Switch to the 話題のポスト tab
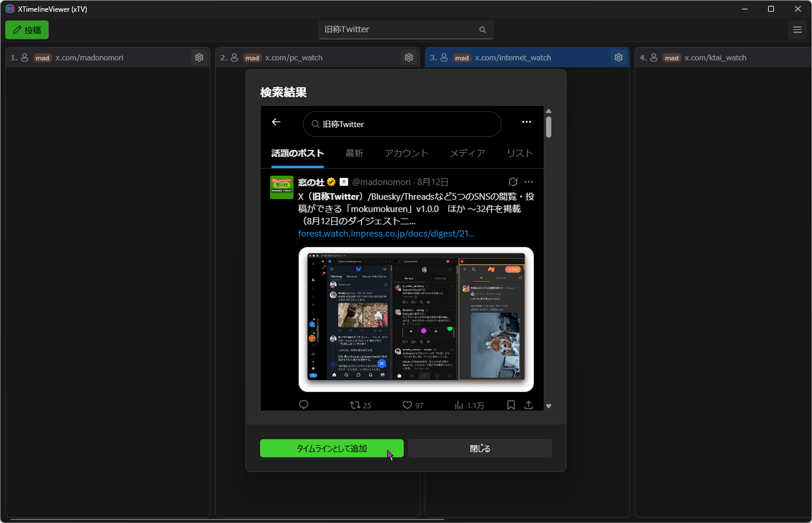The width and height of the screenshot is (812, 523). tap(298, 153)
